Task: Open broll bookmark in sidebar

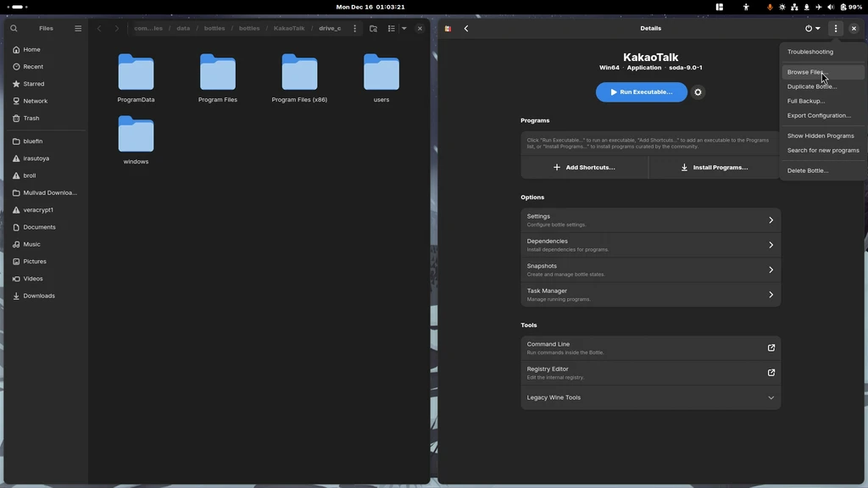Action: (x=47, y=175)
